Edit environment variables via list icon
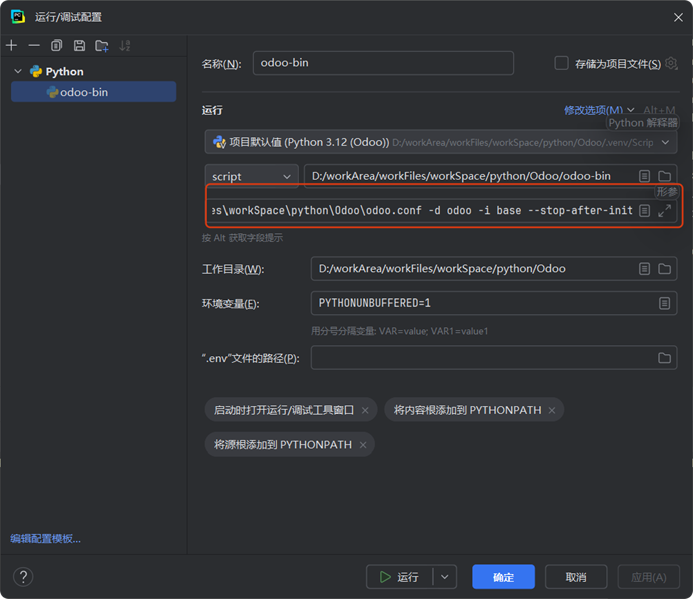The height and width of the screenshot is (599, 693). coord(664,303)
